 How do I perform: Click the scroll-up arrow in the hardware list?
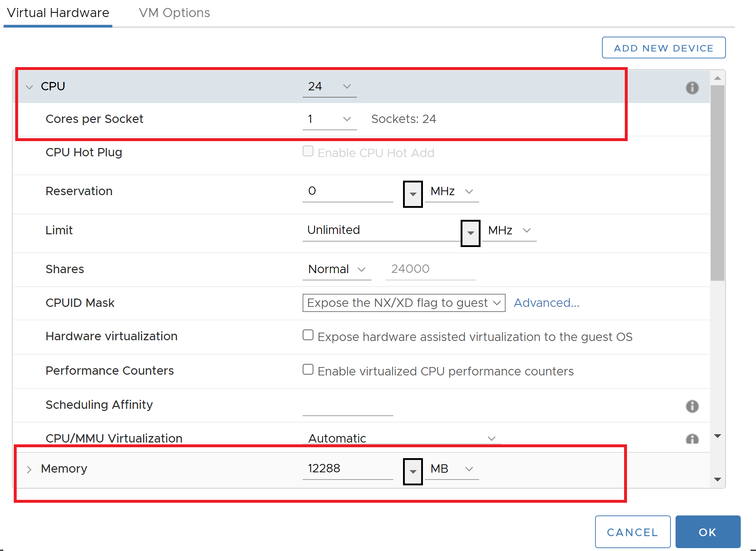pyautogui.click(x=717, y=78)
